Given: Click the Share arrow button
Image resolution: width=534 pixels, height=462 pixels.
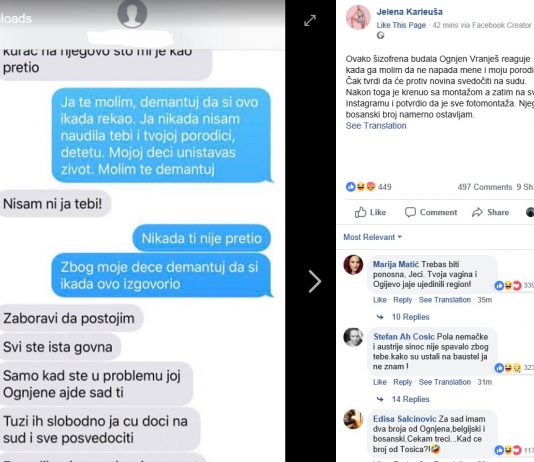Looking at the screenshot, I should [490, 212].
